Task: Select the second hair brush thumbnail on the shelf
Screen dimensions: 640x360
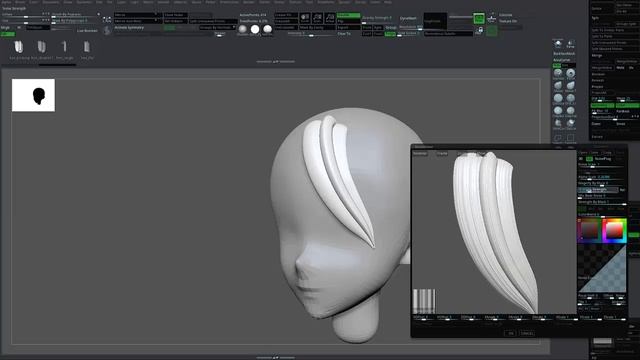Action: pos(42,47)
